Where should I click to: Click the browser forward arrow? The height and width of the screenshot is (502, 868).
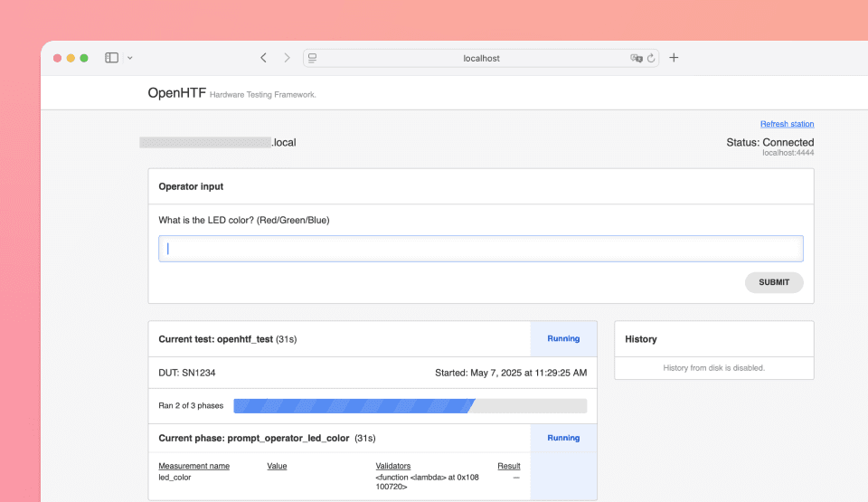point(287,58)
